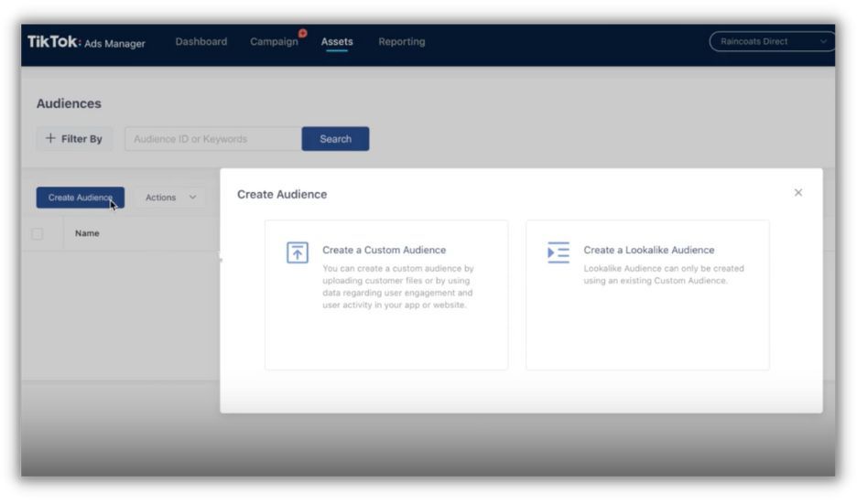This screenshot has width=857, height=504.
Task: Go to the Dashboard tab
Action: pos(201,42)
